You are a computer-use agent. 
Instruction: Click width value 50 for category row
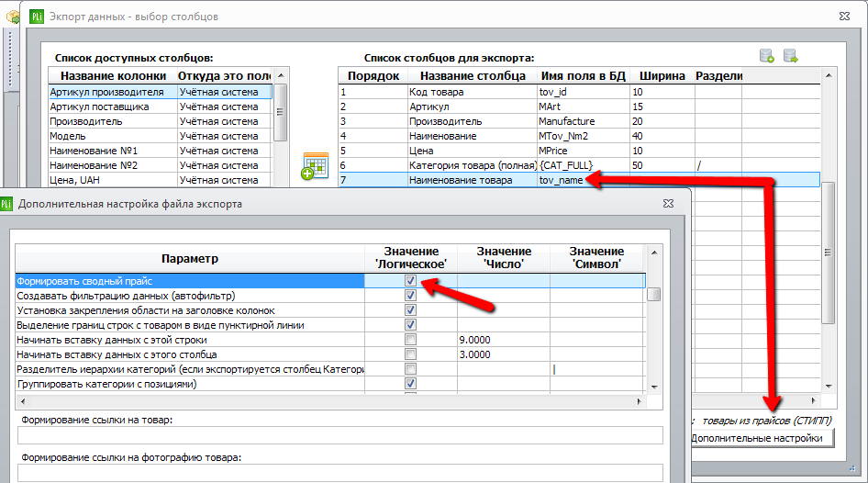click(x=662, y=165)
